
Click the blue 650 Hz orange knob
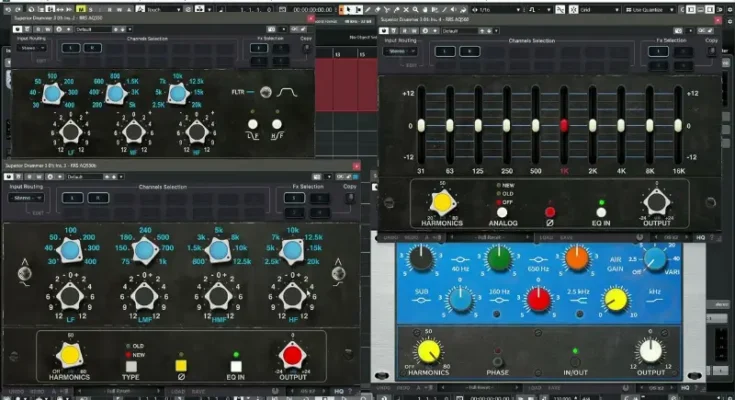[x=577, y=259]
